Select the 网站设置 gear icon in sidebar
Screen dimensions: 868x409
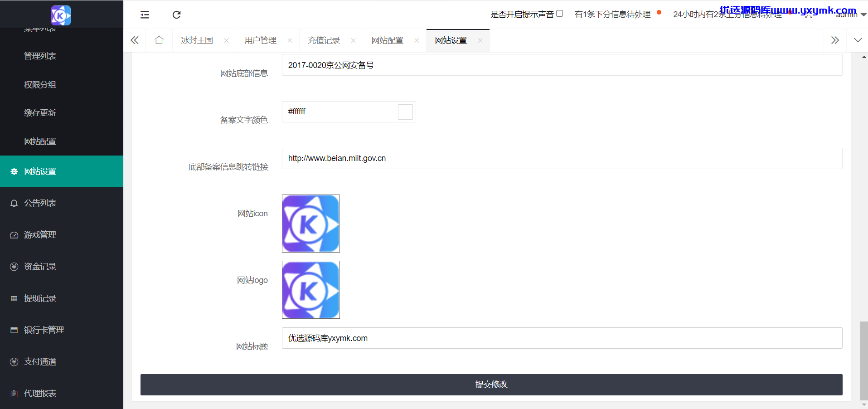point(14,171)
